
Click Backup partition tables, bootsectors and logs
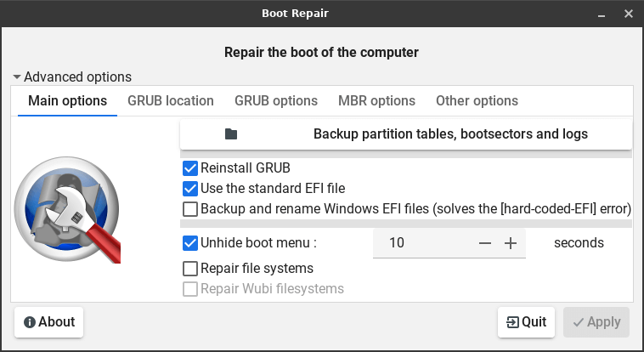[450, 134]
